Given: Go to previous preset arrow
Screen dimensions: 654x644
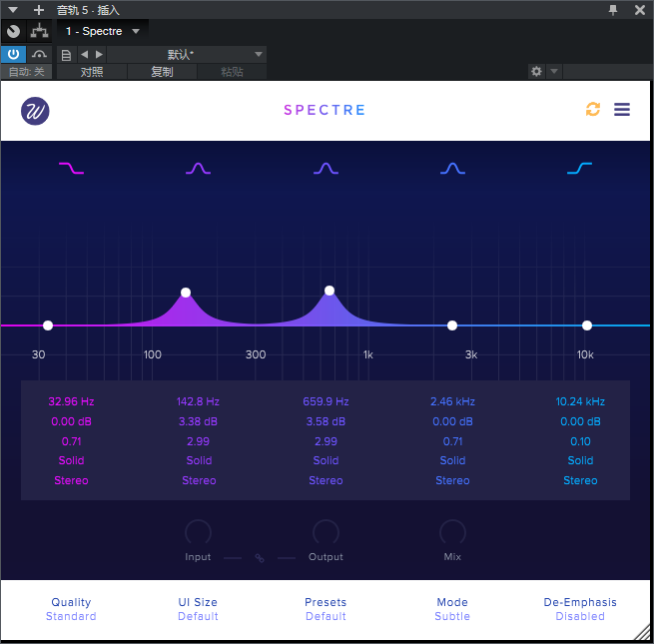Looking at the screenshot, I should pyautogui.click(x=85, y=54).
